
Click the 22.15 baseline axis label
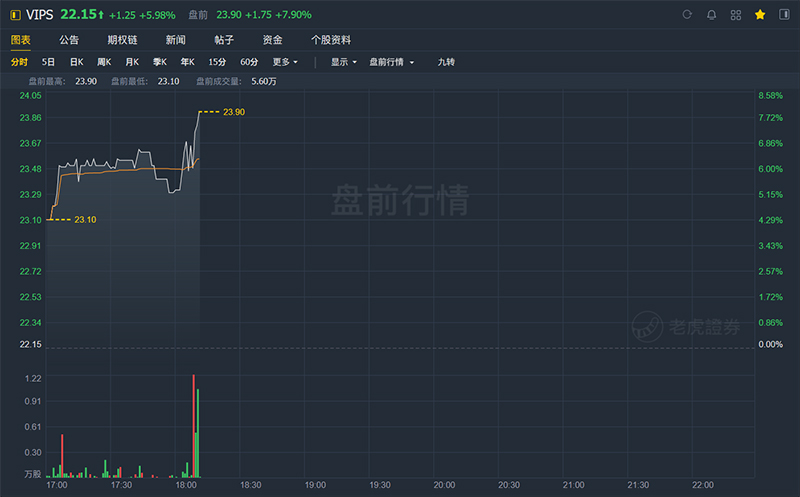point(30,344)
